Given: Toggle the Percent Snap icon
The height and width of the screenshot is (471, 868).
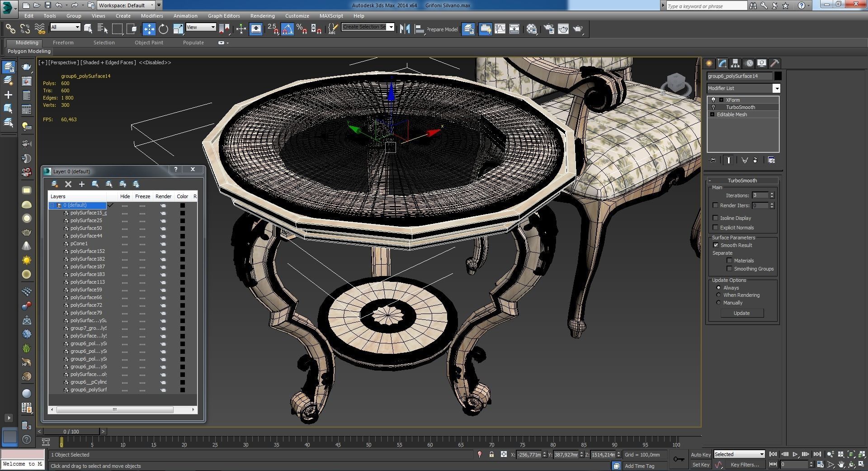Looking at the screenshot, I should point(302,29).
